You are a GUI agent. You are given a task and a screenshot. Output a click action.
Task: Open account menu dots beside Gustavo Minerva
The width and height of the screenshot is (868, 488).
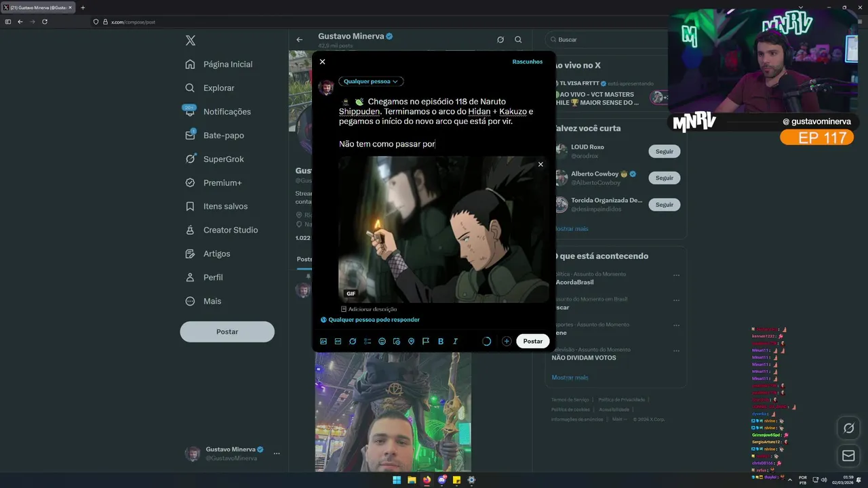(x=277, y=453)
